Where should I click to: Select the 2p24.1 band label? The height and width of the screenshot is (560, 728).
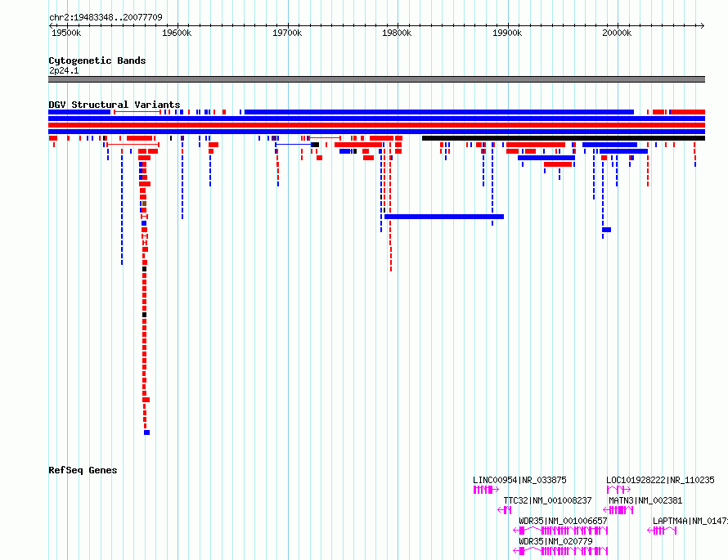[x=64, y=70]
